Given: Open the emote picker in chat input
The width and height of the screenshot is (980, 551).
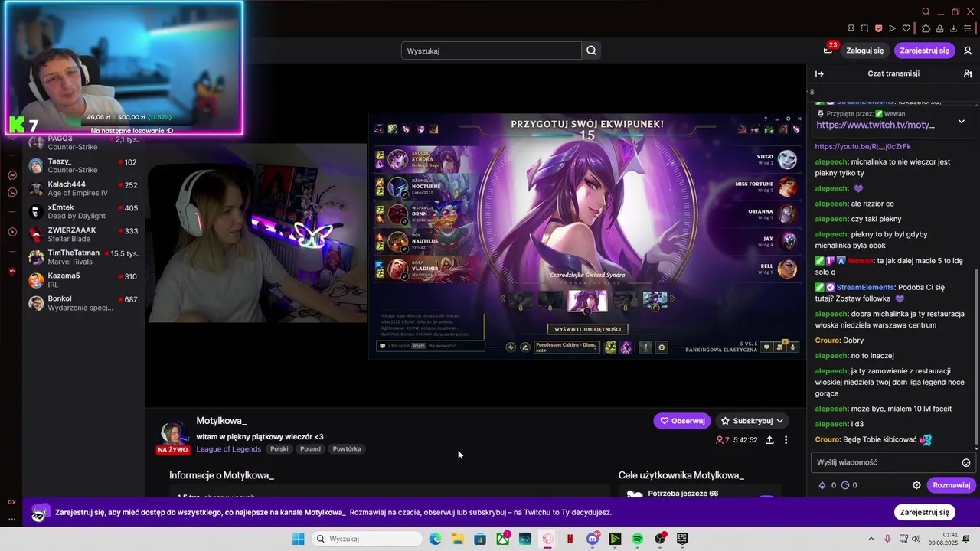Looking at the screenshot, I should 966,462.
